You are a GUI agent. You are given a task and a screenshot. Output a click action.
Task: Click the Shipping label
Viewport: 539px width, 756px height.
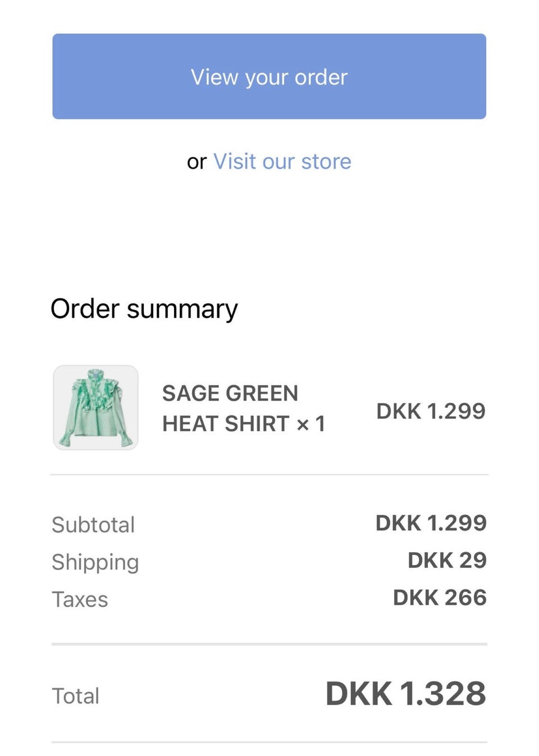[95, 562]
